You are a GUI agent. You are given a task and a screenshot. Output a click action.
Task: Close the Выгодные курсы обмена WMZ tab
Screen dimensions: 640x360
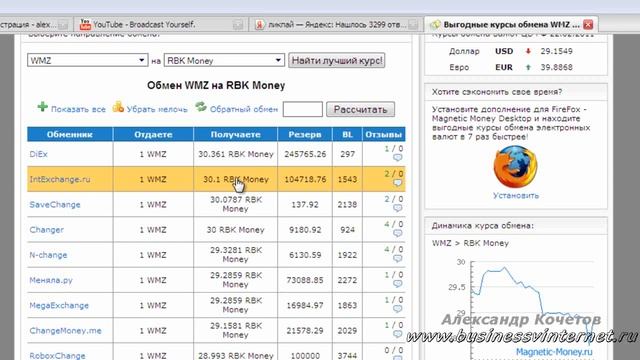tap(588, 24)
